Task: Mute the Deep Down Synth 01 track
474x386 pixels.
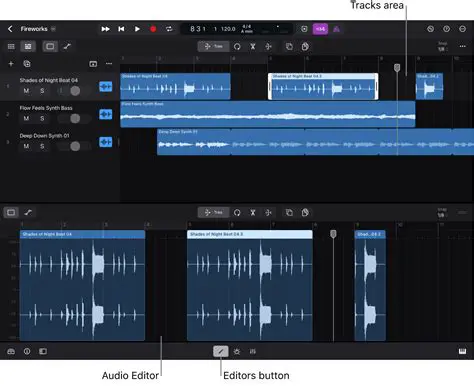Action: click(x=26, y=146)
